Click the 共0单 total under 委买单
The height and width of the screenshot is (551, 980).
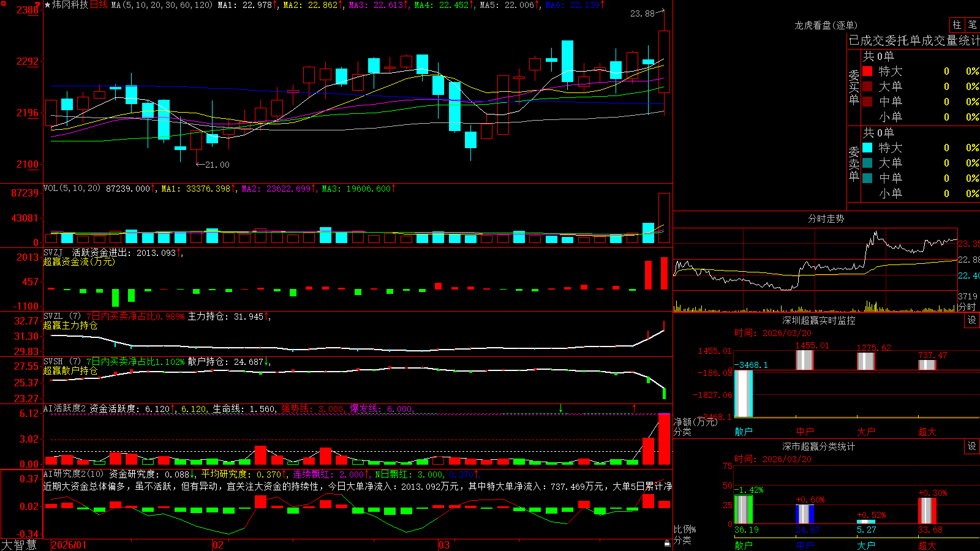878,56
